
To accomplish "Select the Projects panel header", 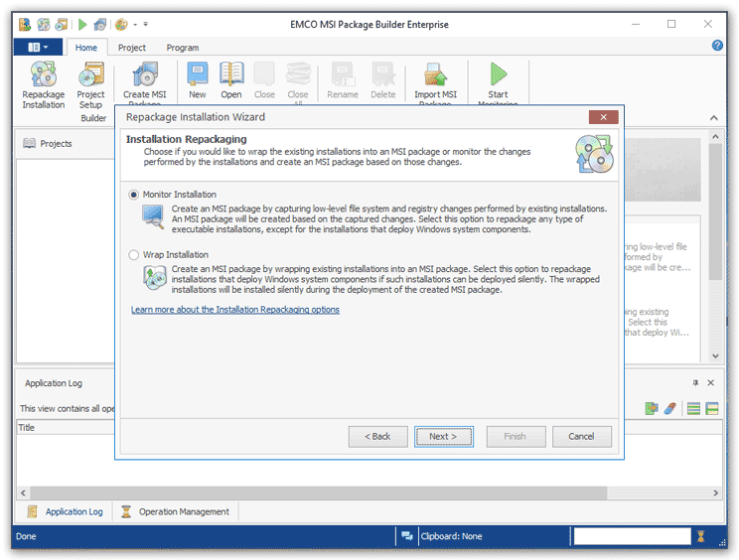I will (48, 143).
